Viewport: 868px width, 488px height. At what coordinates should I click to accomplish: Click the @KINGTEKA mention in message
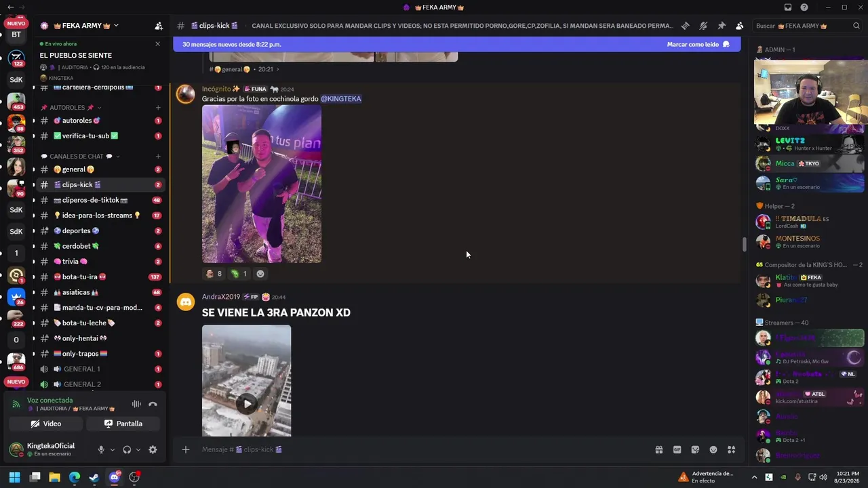click(341, 99)
